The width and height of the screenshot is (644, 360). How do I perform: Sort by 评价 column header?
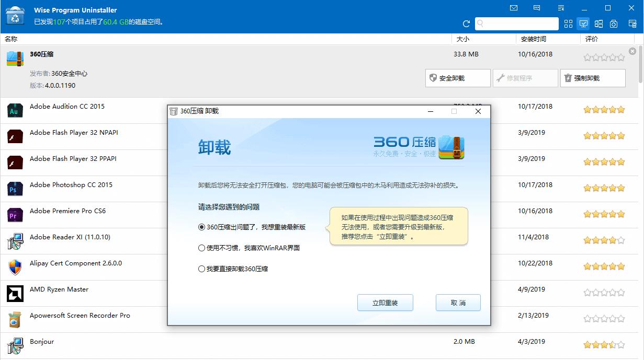(592, 39)
